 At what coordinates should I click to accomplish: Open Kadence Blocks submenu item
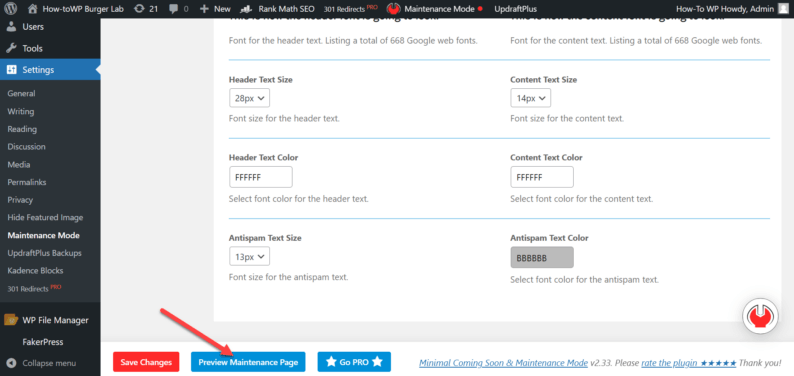click(x=35, y=271)
